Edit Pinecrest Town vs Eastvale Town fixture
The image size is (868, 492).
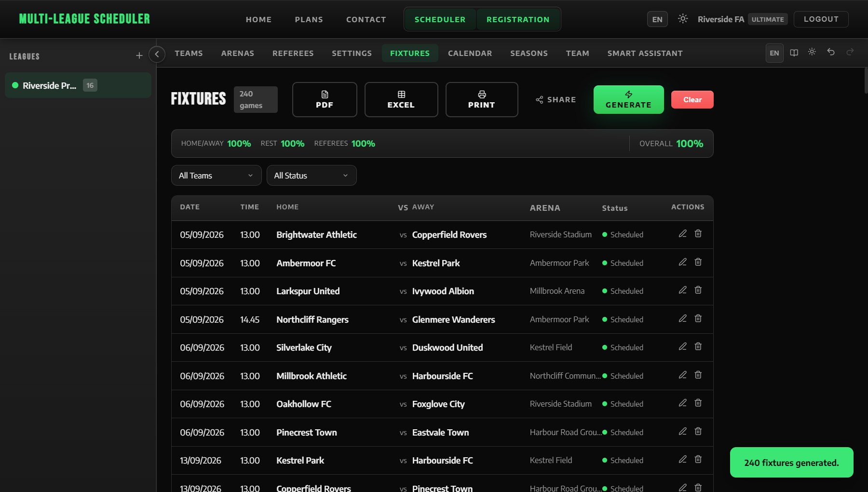[x=682, y=431]
